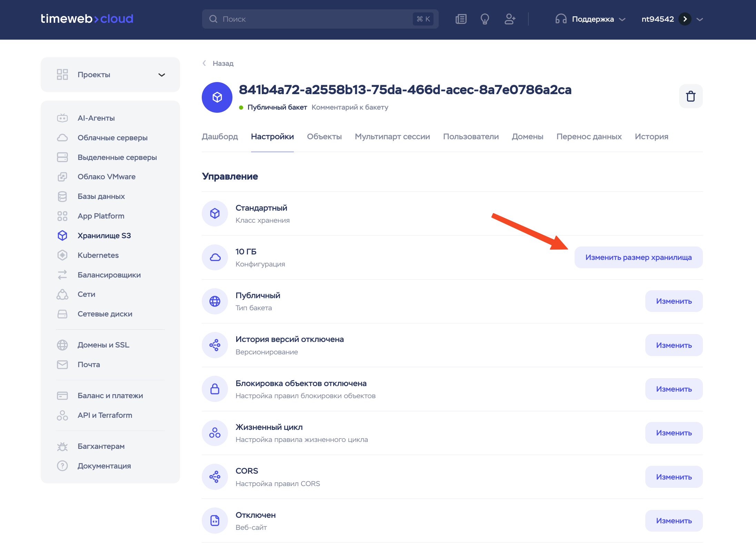Click Изменить for CORS settings
This screenshot has height=544, width=756.
(674, 477)
